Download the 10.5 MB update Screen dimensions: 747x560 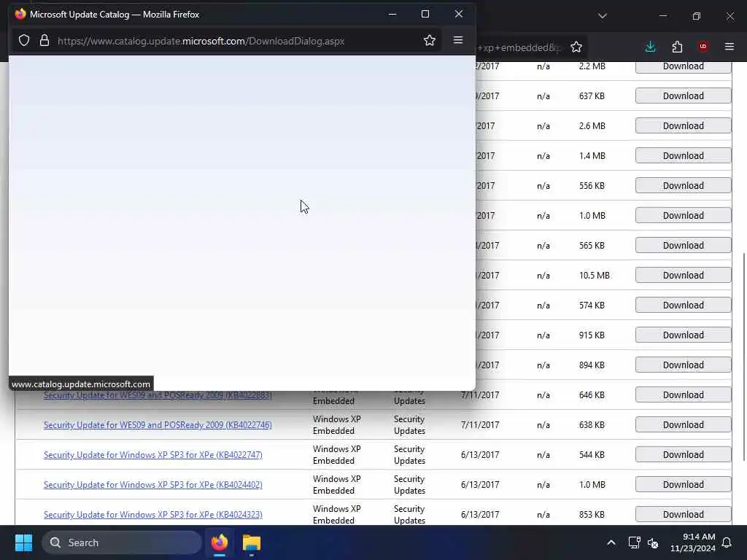683,275
